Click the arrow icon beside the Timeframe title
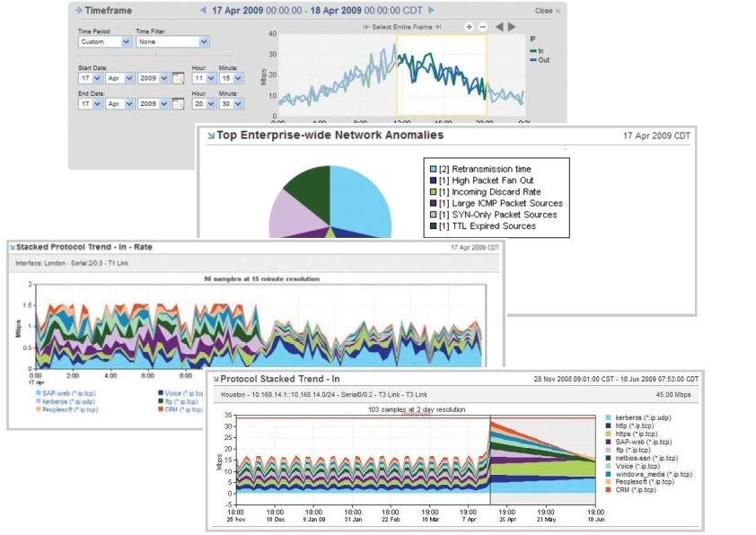This screenshot has width=756, height=535. 79,10
